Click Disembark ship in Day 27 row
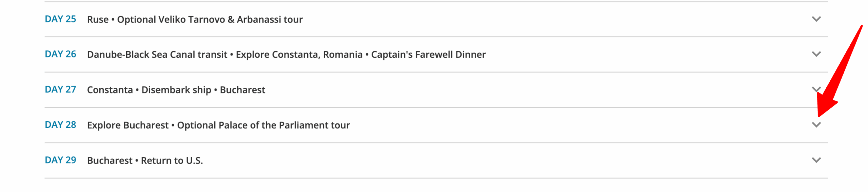Image resolution: width=868 pixels, height=192 pixels. click(x=176, y=90)
